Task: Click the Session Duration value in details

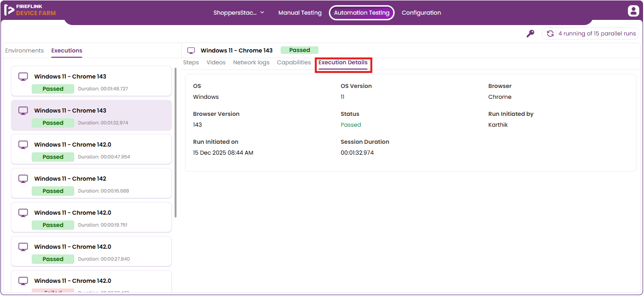Action: tap(357, 153)
